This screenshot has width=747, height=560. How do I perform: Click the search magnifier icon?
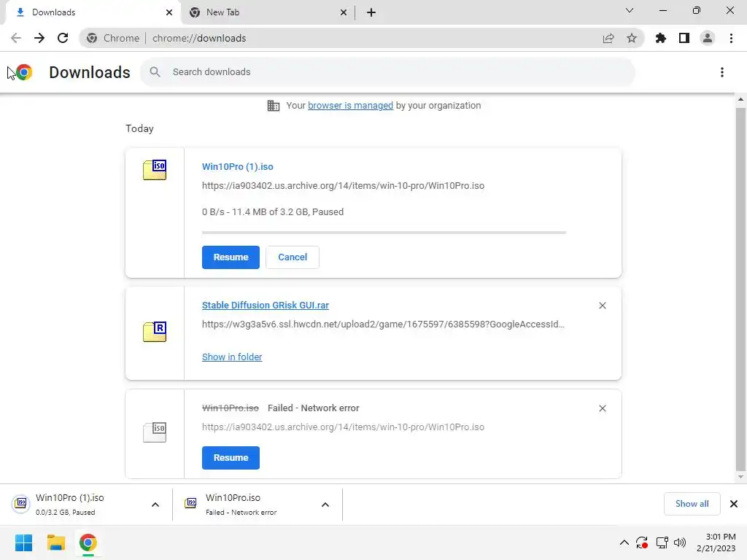coord(155,72)
